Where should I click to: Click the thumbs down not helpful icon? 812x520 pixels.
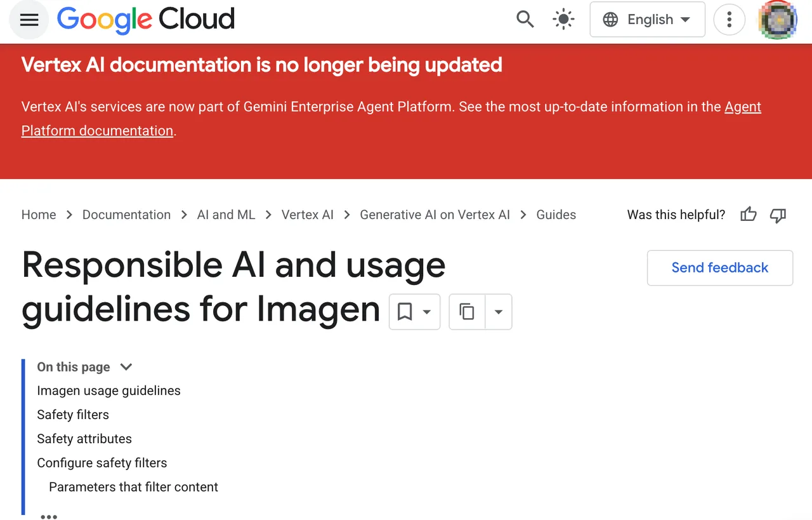[x=778, y=215]
